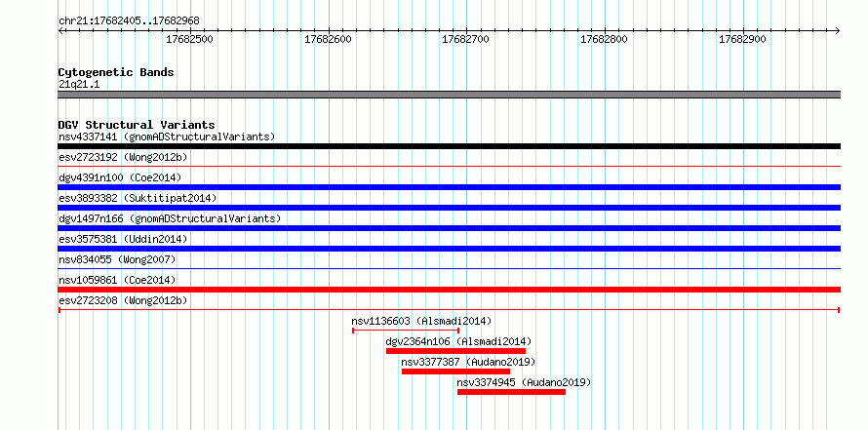This screenshot has height=430, width=868.
Task: Click the dgv4391n100 blue variant bar
Action: tap(449, 187)
